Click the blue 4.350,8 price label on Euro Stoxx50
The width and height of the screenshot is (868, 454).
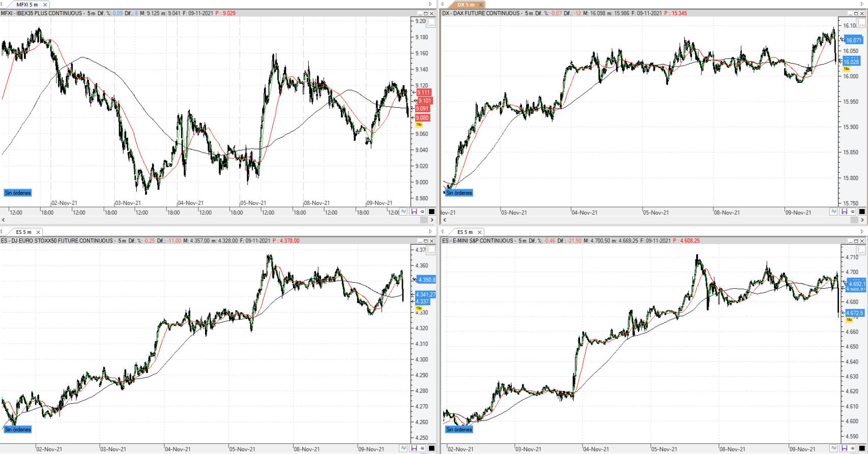(x=426, y=280)
